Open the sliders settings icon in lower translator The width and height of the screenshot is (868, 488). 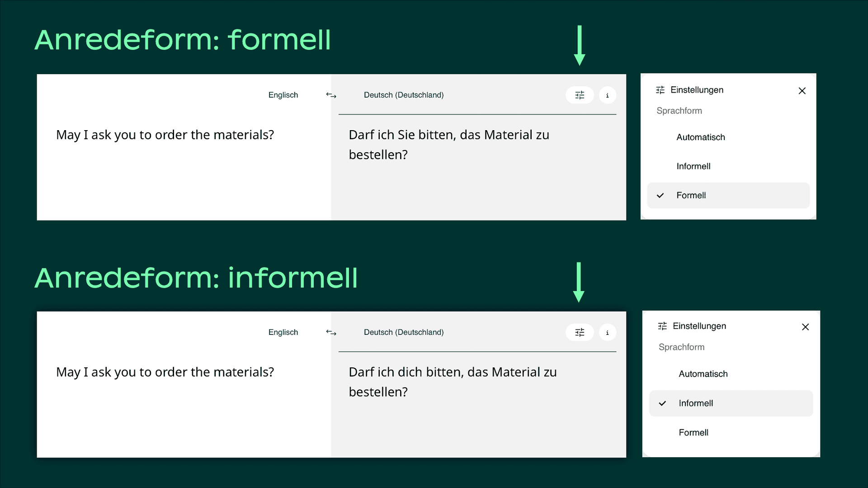(x=580, y=332)
